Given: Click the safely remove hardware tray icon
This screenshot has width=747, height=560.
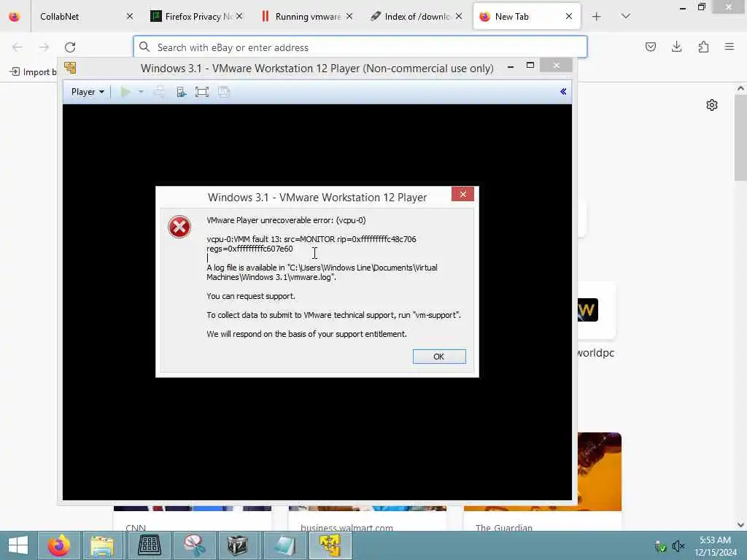Looking at the screenshot, I should [x=659, y=546].
